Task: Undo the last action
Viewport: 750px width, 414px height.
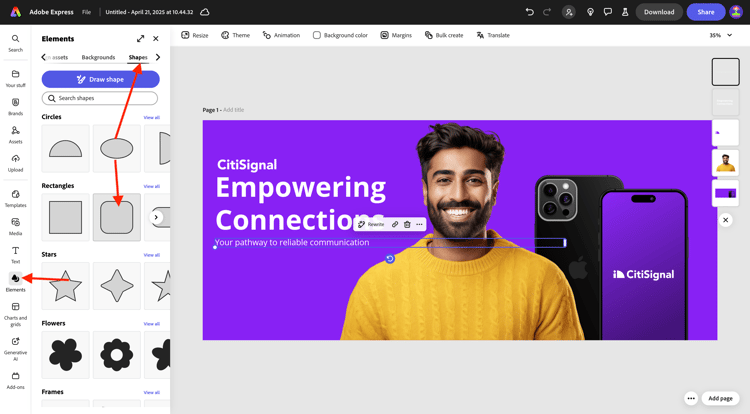Action: click(x=529, y=12)
